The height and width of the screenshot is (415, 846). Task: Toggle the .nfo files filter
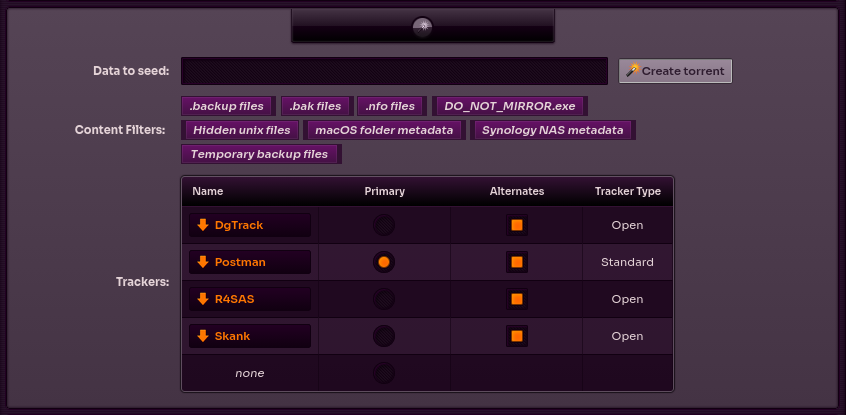(x=390, y=106)
